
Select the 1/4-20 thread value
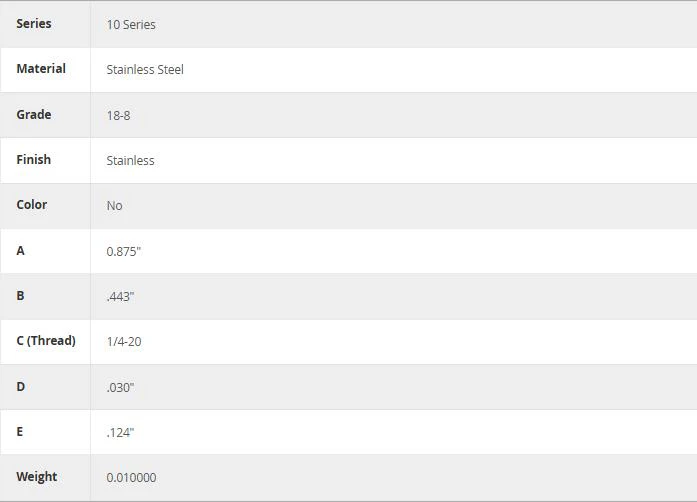(x=124, y=341)
